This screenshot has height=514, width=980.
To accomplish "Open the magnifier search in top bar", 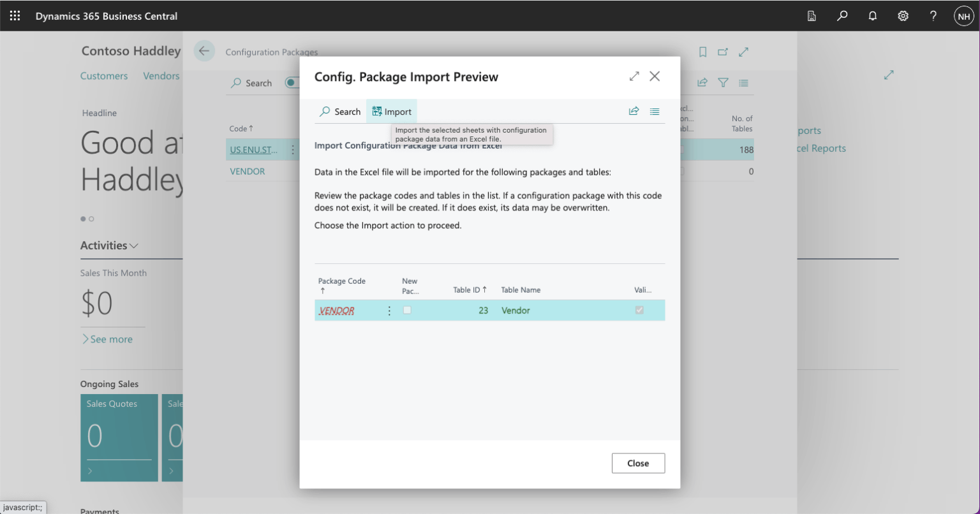I will [842, 16].
